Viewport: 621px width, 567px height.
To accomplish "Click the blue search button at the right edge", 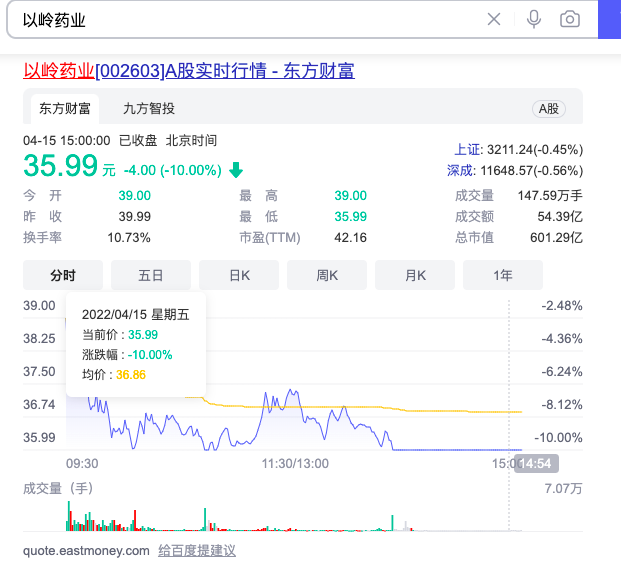I will 610,19.
